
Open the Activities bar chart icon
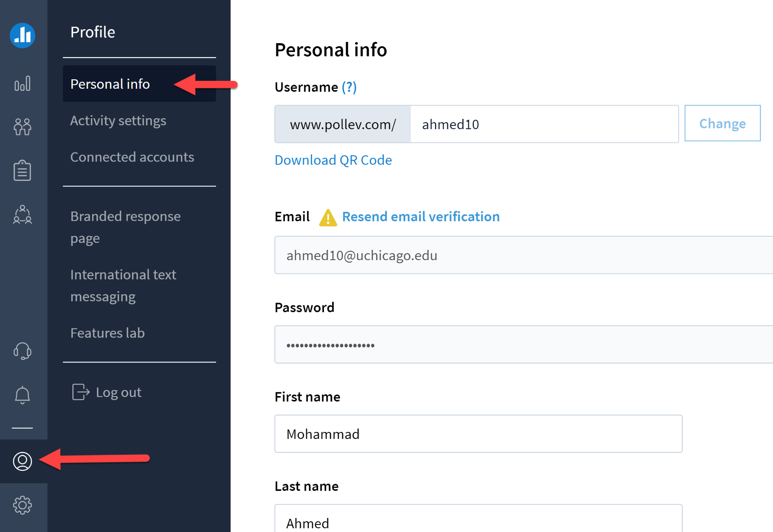click(x=23, y=83)
